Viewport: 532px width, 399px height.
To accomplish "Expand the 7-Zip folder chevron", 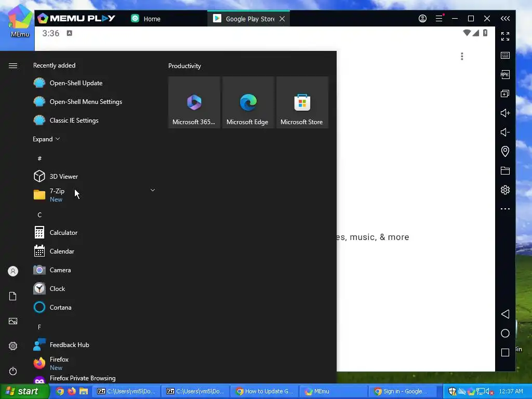I will (153, 190).
